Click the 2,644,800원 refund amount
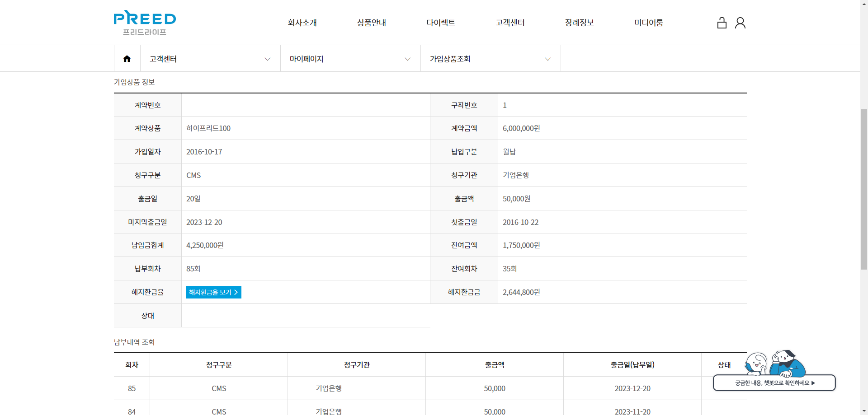868x415 pixels. click(521, 292)
